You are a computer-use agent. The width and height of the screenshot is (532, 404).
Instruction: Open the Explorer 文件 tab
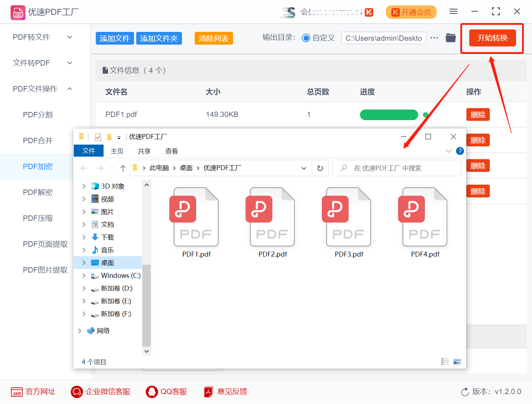[x=89, y=151]
